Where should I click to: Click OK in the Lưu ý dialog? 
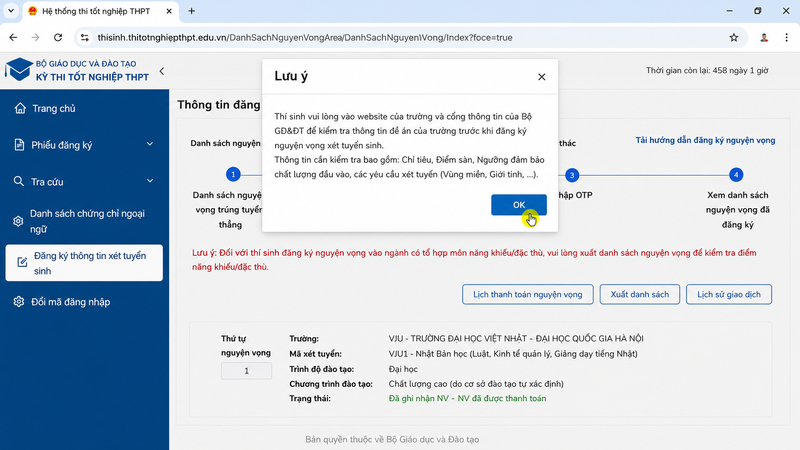[519, 205]
